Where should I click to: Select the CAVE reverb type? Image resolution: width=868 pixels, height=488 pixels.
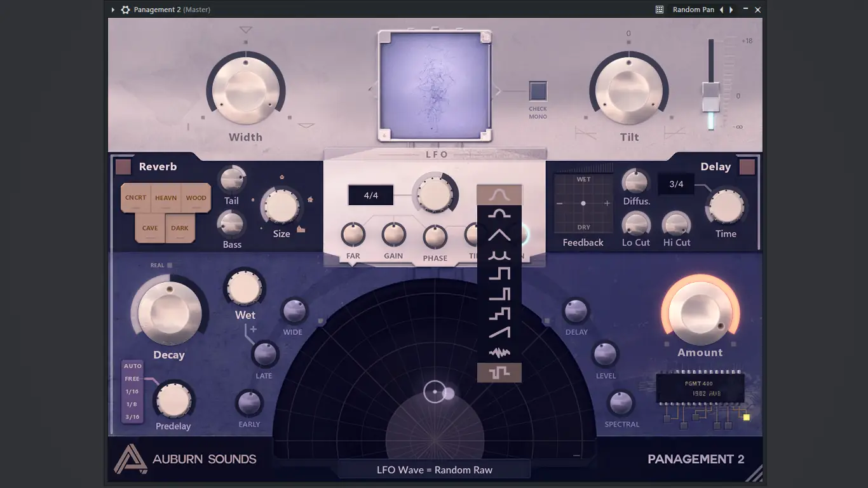150,228
